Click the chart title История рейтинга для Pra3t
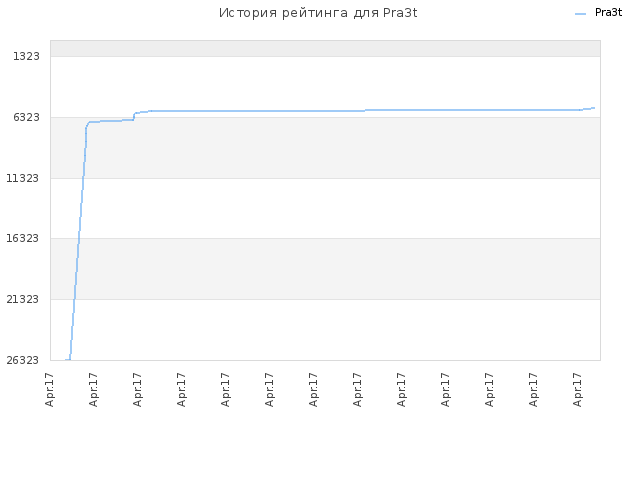 318,13
